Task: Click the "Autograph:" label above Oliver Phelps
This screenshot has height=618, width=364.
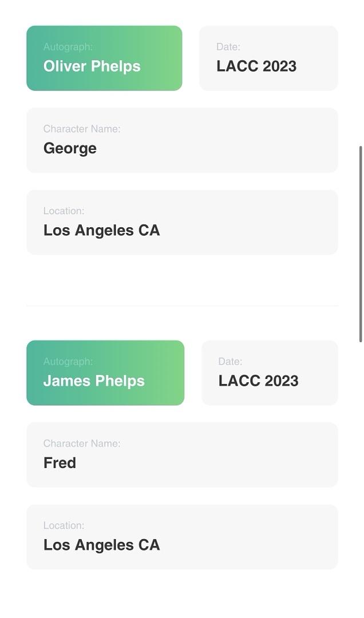Action: 68,47
